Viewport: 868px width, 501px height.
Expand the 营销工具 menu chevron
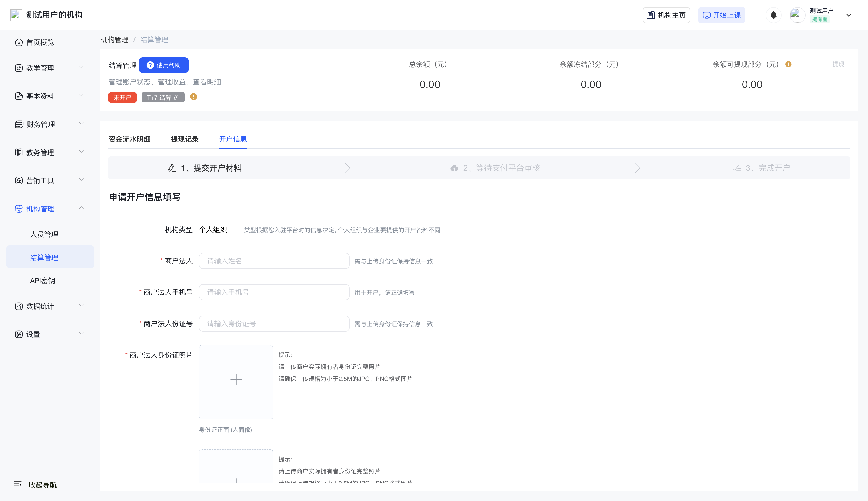pos(81,180)
